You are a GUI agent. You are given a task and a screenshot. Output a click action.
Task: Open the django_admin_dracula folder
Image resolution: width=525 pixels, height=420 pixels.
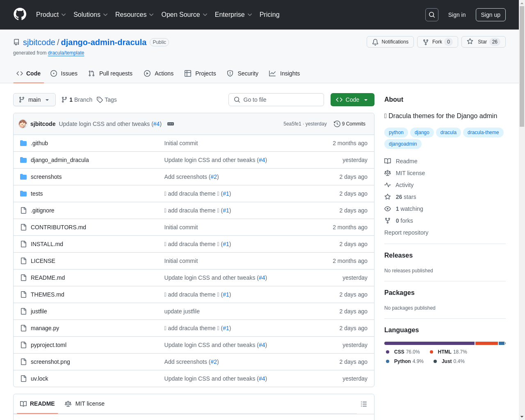tap(60, 160)
